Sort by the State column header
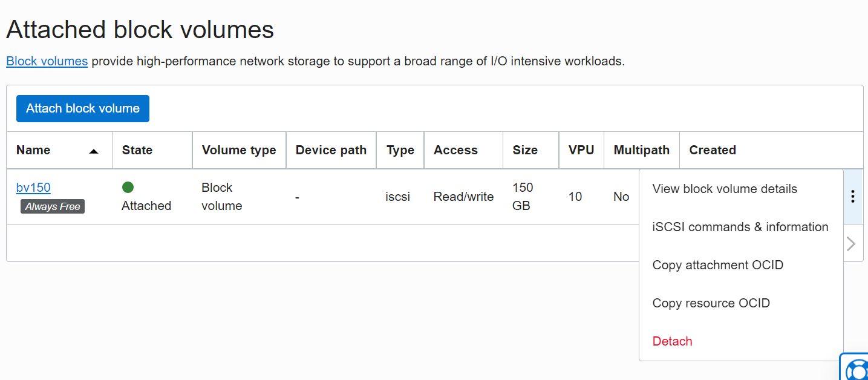868x380 pixels. (x=137, y=150)
